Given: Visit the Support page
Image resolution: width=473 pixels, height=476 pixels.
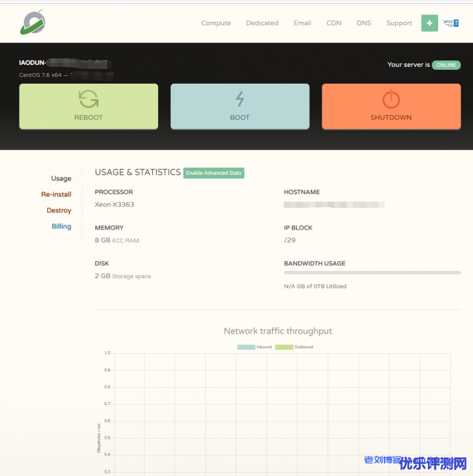Looking at the screenshot, I should point(399,23).
